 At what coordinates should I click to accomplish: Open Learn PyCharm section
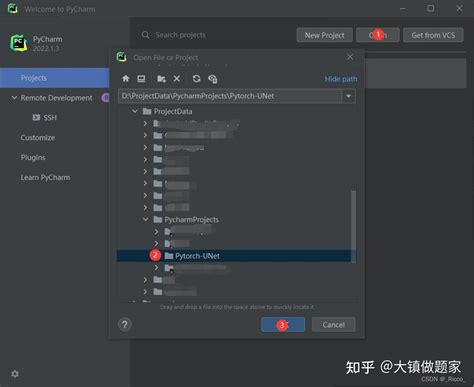point(45,177)
